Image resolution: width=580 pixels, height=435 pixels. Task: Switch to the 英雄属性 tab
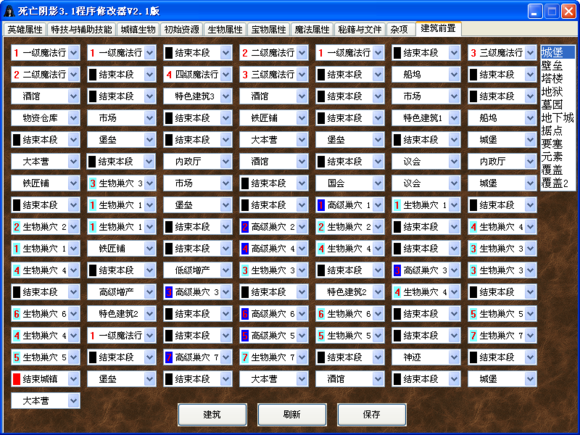point(24,29)
